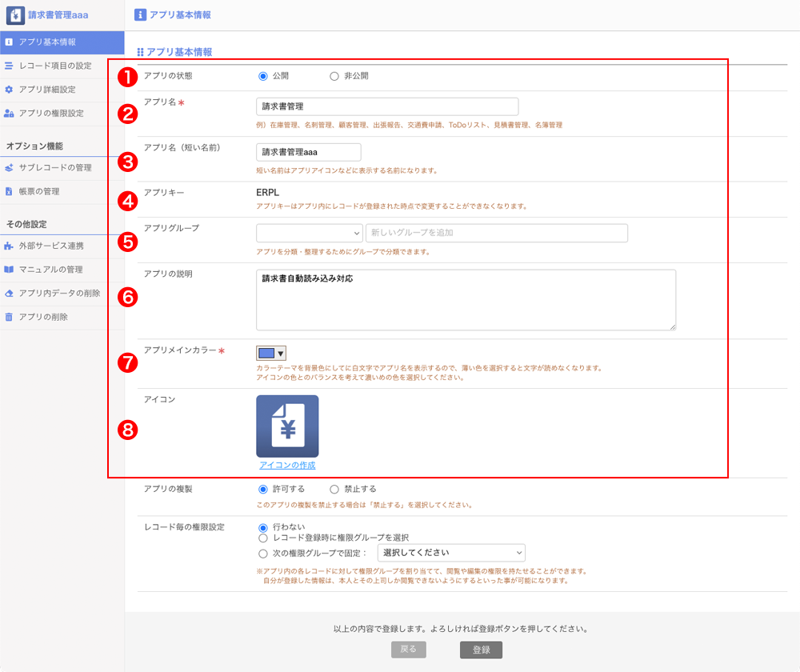
Task: Select サブレコードの管理 from the sidebar
Action: click(x=62, y=167)
